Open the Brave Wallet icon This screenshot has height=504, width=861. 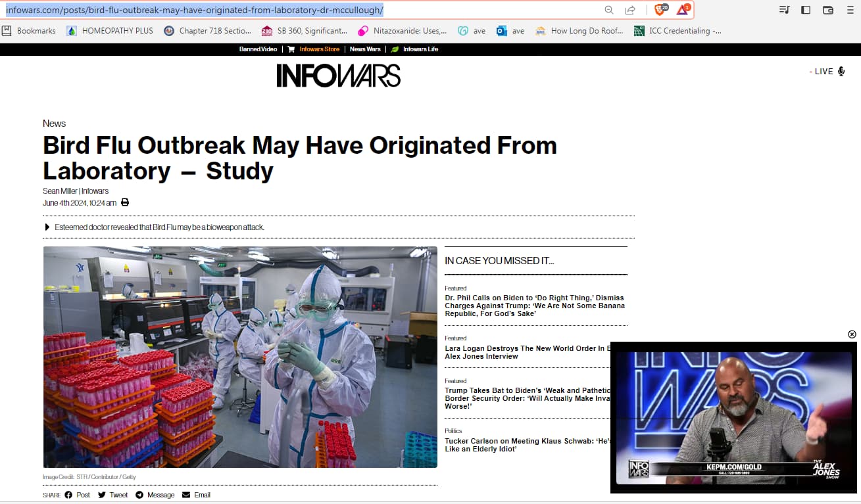pyautogui.click(x=828, y=10)
